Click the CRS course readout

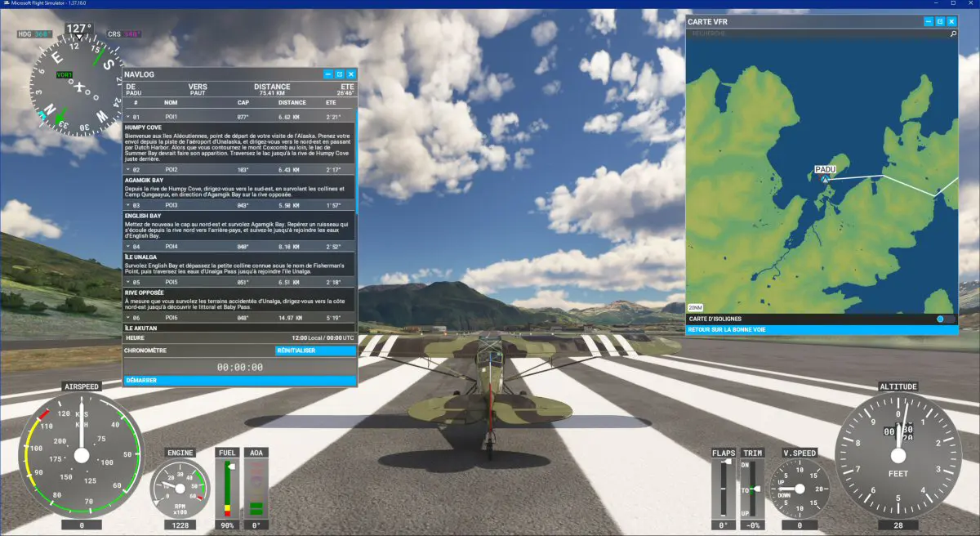click(124, 34)
